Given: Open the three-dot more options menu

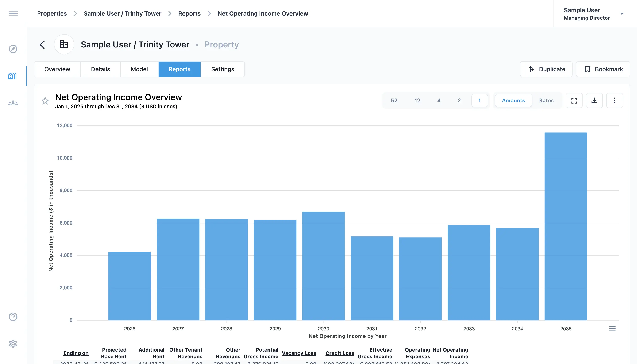Looking at the screenshot, I should coord(614,101).
